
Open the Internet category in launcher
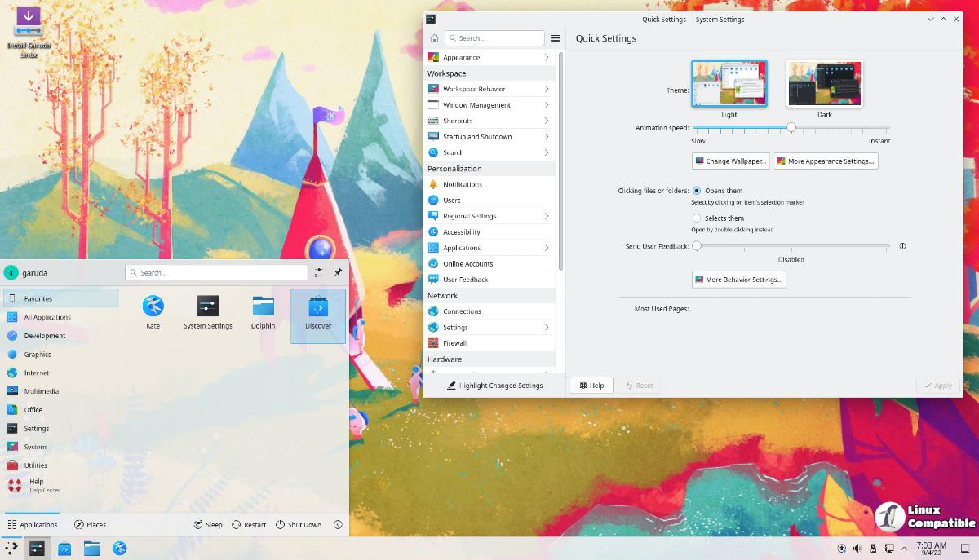[x=37, y=373]
